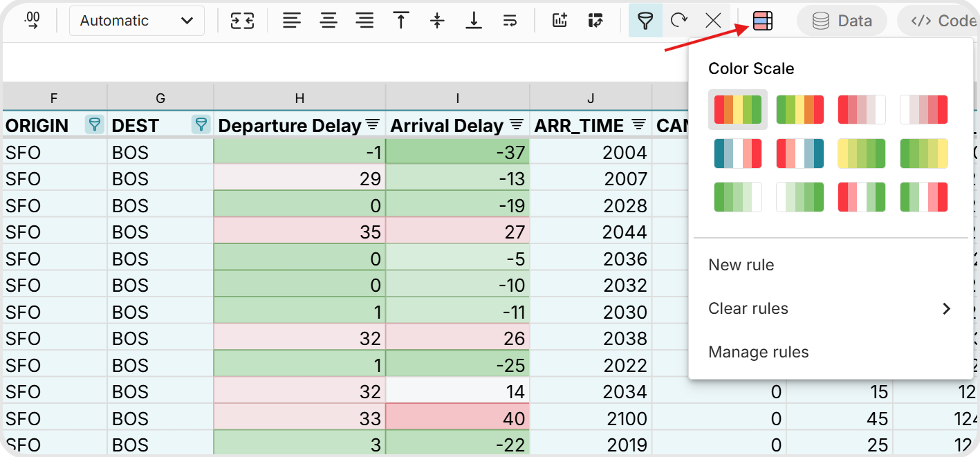The image size is (980, 457).
Task: Select the blue-white-red color scale swatch
Action: coord(738,153)
